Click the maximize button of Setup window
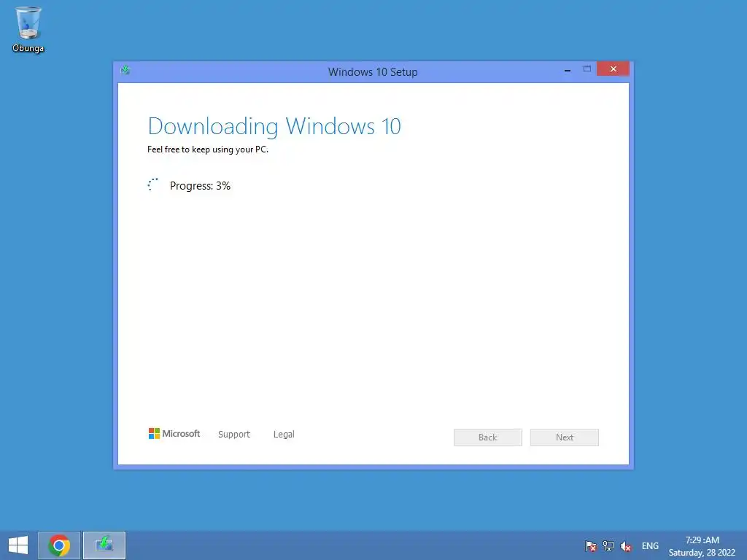Viewport: 747px width, 560px height. (x=587, y=69)
